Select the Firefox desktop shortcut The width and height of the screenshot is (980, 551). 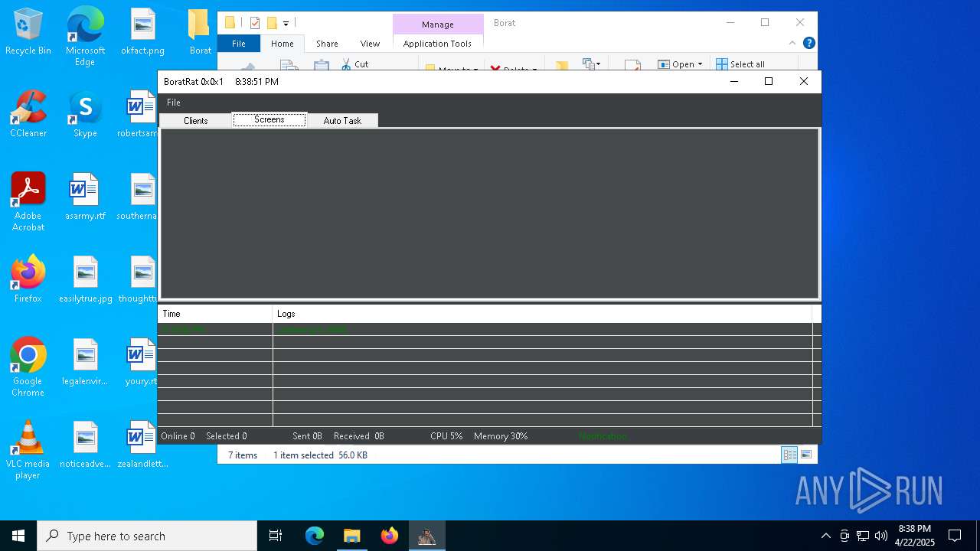click(x=28, y=280)
